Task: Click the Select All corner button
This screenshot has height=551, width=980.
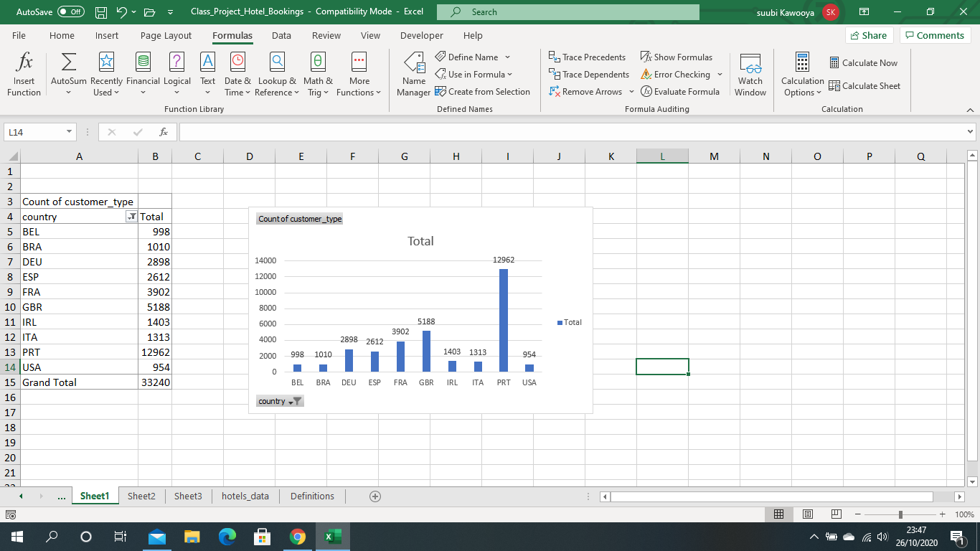Action: pos(10,156)
